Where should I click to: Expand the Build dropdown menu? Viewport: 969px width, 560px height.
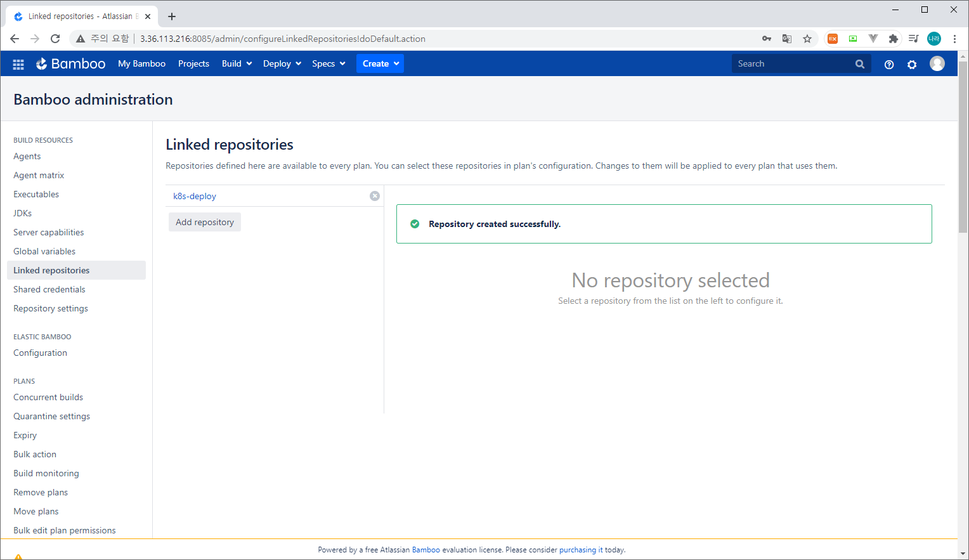pos(237,63)
